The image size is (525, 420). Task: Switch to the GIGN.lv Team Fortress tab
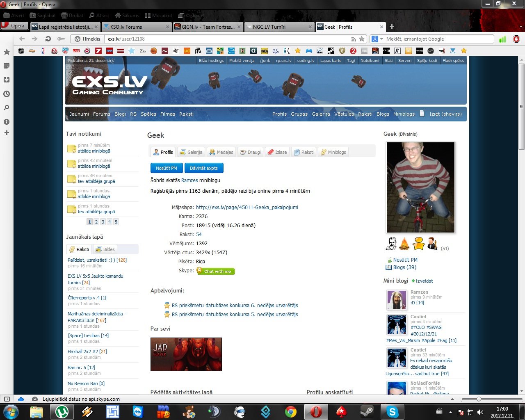point(208,27)
